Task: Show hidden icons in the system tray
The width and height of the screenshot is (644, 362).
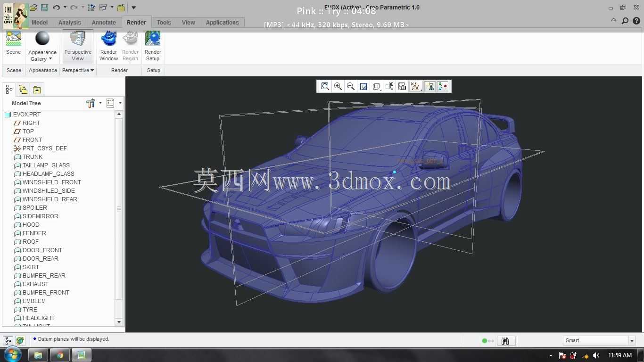Action: pyautogui.click(x=551, y=355)
